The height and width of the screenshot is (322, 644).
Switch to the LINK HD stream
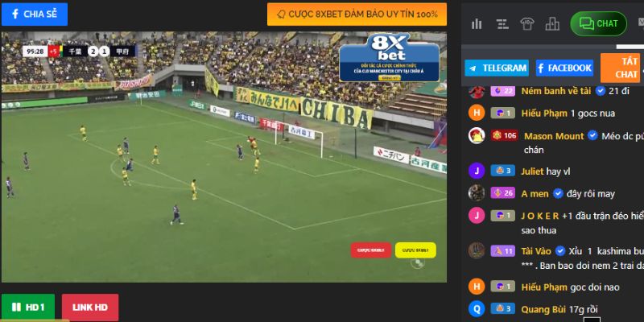click(90, 308)
